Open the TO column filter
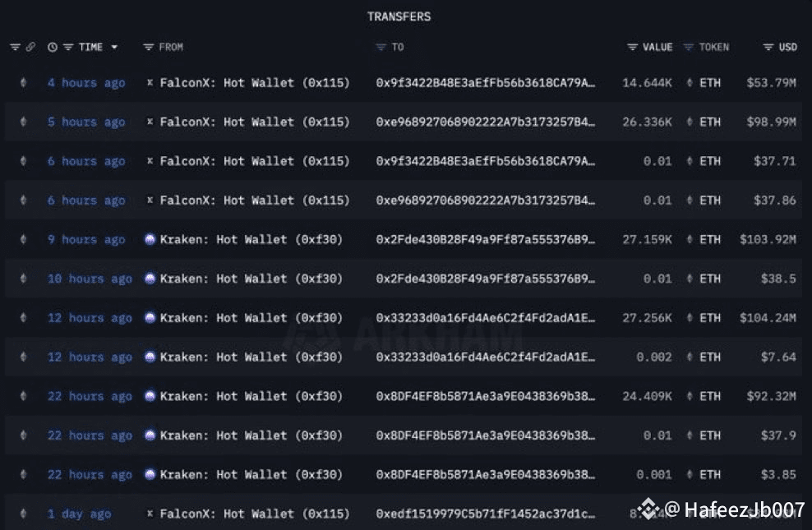812x530 pixels. (381, 47)
